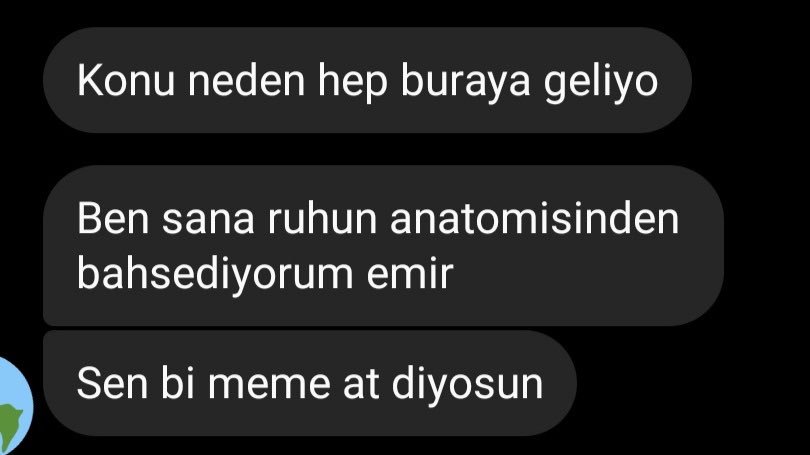810x455 pixels.
Task: Tap the globe profile avatar
Action: [x=14, y=406]
